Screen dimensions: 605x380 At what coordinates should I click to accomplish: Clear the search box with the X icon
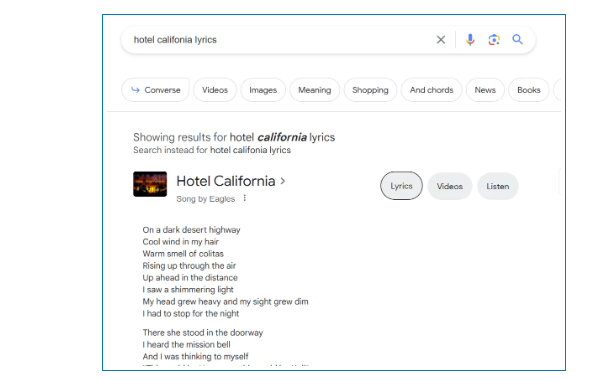[441, 39]
